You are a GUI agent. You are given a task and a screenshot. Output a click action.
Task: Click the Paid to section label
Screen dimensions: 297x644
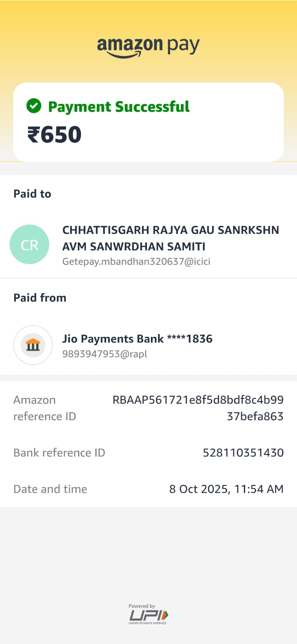pyautogui.click(x=32, y=194)
